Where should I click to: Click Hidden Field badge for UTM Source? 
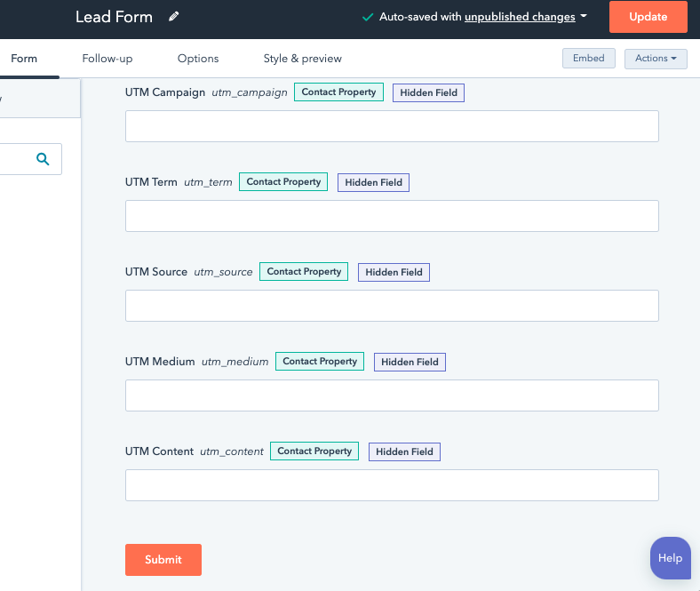pos(394,272)
